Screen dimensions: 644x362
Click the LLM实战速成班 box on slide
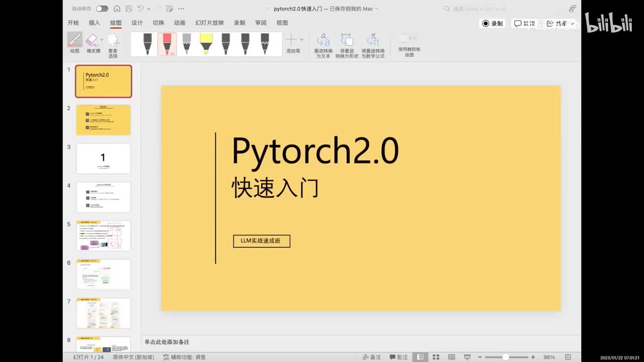click(262, 241)
